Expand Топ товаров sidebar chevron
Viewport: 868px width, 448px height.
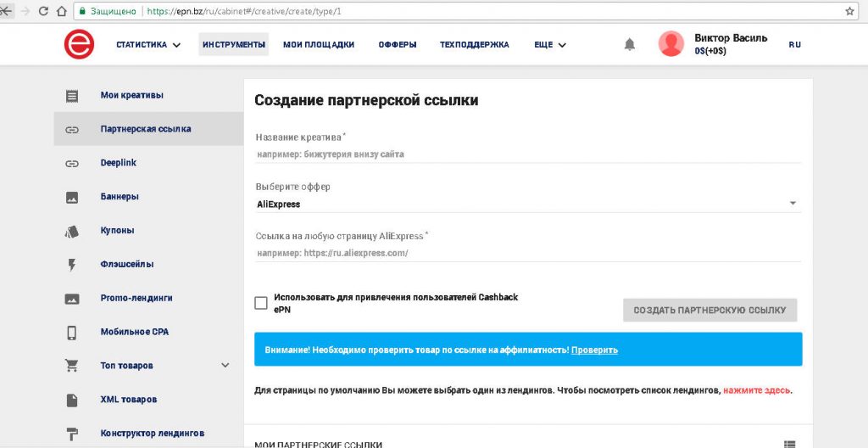225,366
